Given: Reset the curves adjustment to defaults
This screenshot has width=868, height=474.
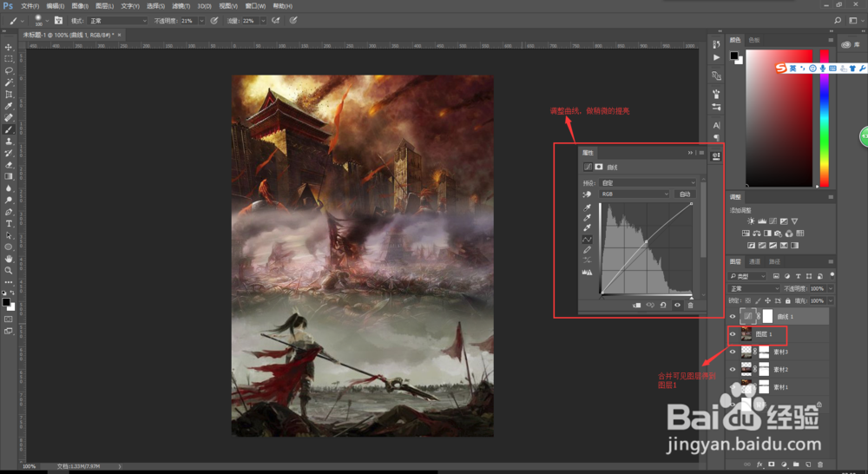Looking at the screenshot, I should tap(663, 305).
